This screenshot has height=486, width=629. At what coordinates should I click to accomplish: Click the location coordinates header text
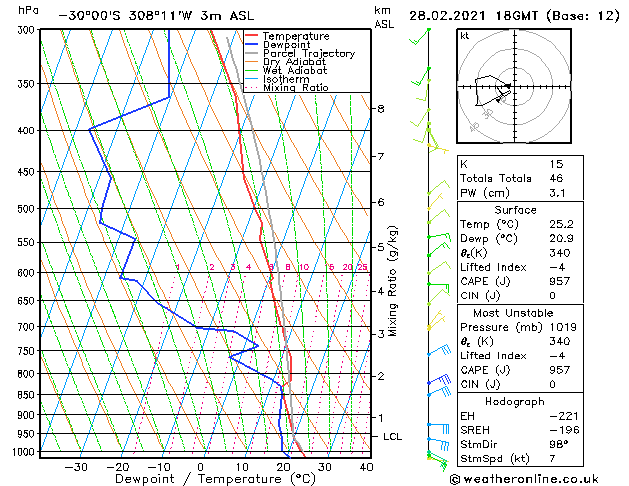(x=156, y=16)
